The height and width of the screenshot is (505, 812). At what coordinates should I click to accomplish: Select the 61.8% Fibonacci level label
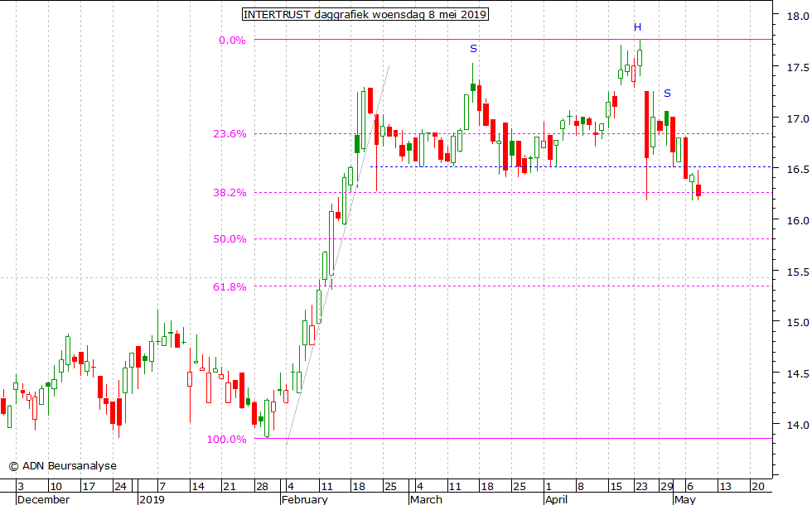click(230, 286)
